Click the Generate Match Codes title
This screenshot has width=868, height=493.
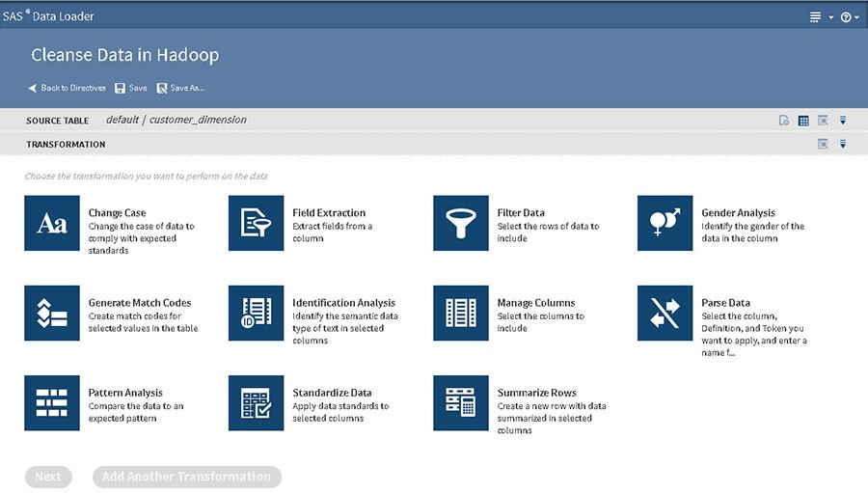click(x=140, y=302)
